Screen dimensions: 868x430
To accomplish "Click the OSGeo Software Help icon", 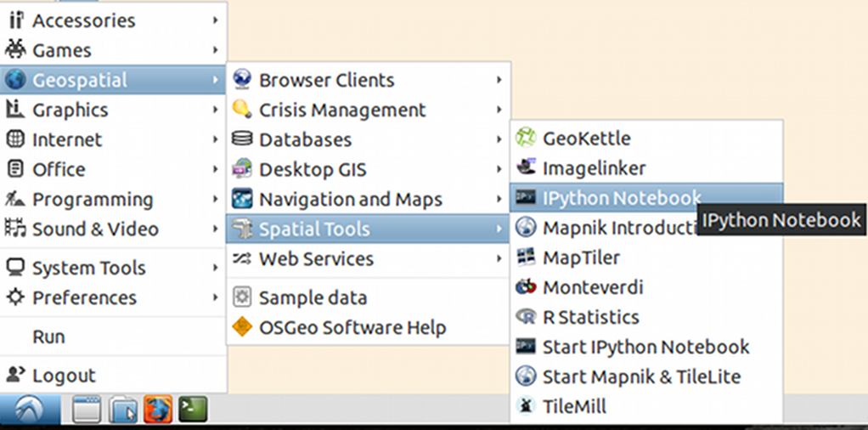I will pos(243,327).
